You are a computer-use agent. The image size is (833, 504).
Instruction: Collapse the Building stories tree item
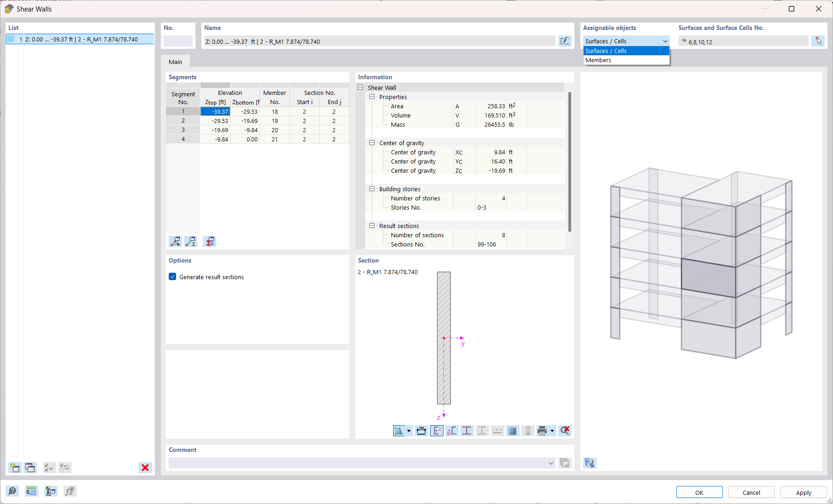tap(372, 189)
